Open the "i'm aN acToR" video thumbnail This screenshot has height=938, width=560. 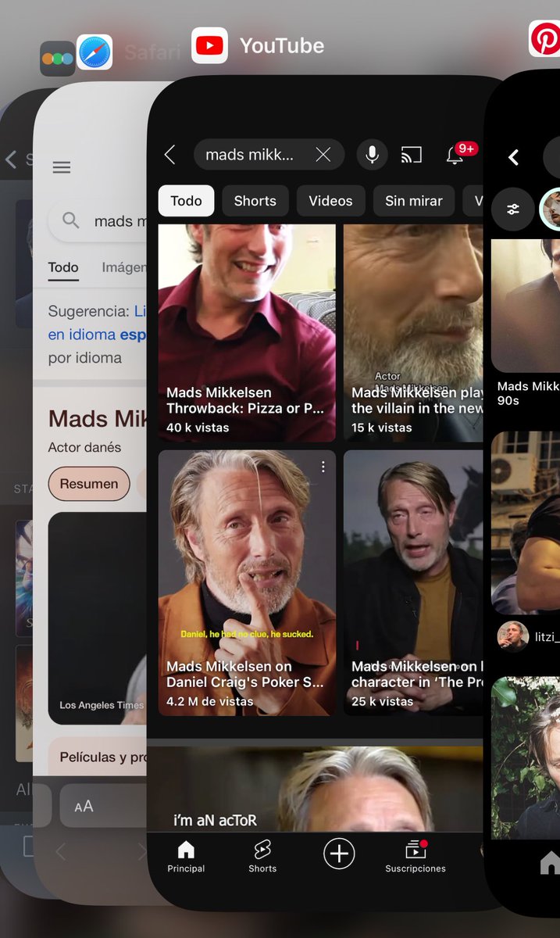(316, 789)
